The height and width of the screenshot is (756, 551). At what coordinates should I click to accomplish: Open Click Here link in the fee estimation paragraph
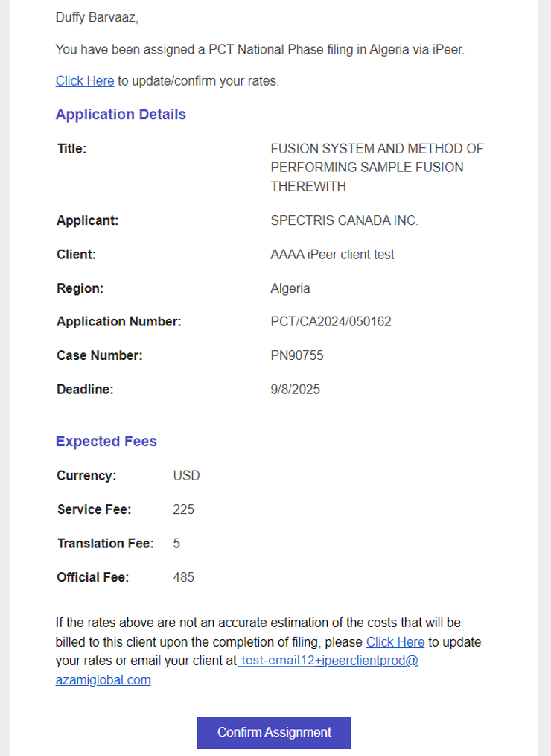(x=395, y=641)
